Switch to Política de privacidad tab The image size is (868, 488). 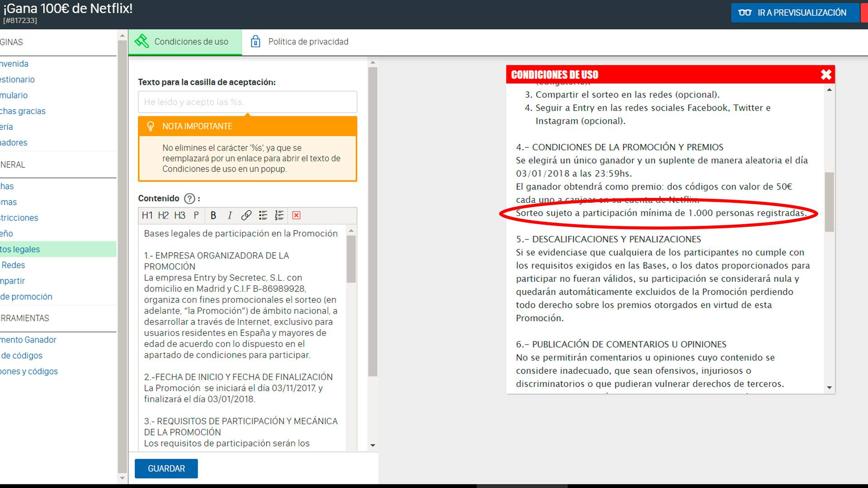(299, 42)
